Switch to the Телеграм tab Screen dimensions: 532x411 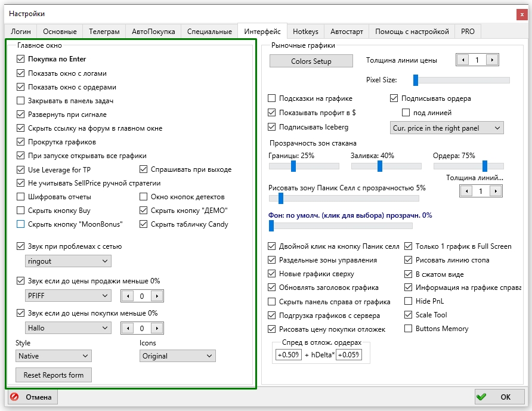coord(104,32)
